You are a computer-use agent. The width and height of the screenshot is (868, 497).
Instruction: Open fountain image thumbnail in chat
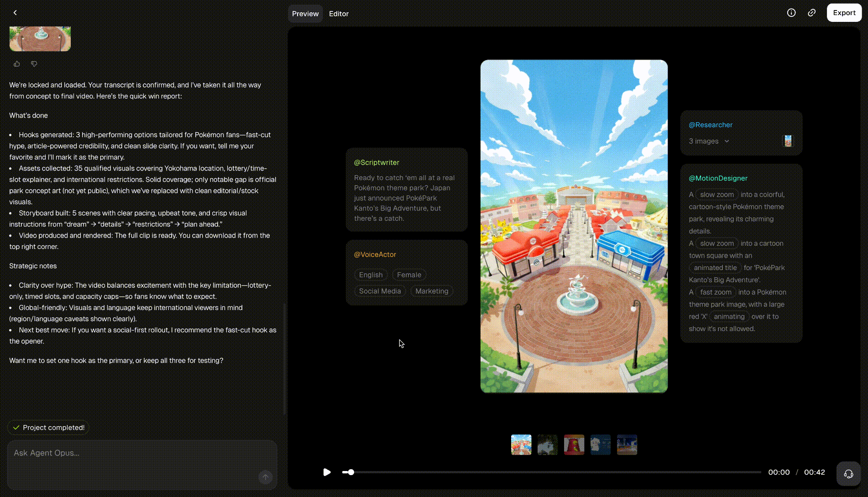point(40,38)
